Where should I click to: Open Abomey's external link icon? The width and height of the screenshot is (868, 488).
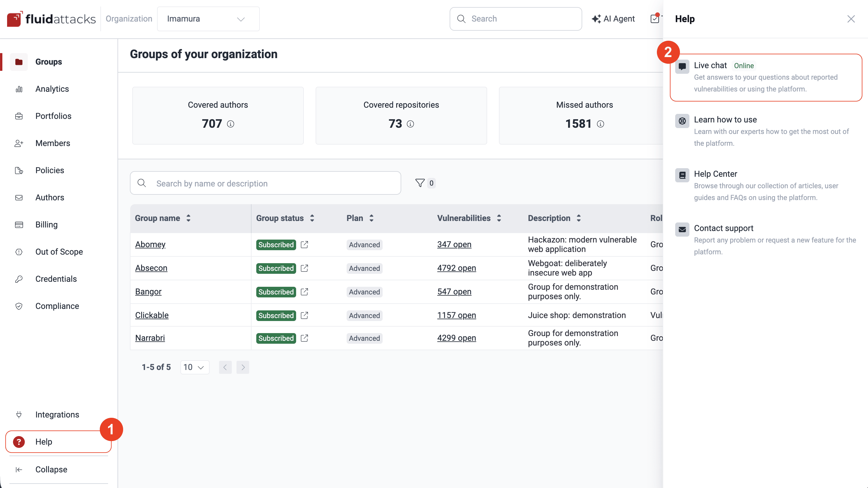pyautogui.click(x=304, y=245)
